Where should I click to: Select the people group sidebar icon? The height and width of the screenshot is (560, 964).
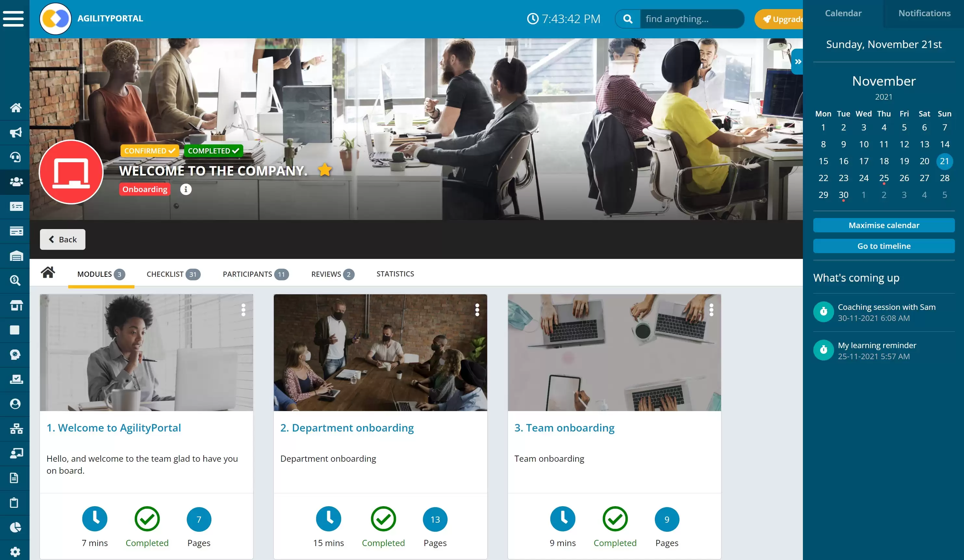[15, 182]
